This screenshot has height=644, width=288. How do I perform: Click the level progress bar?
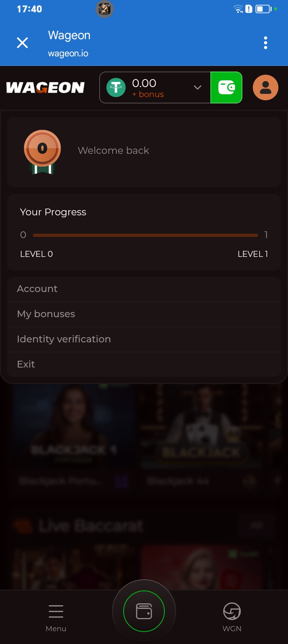(x=145, y=235)
